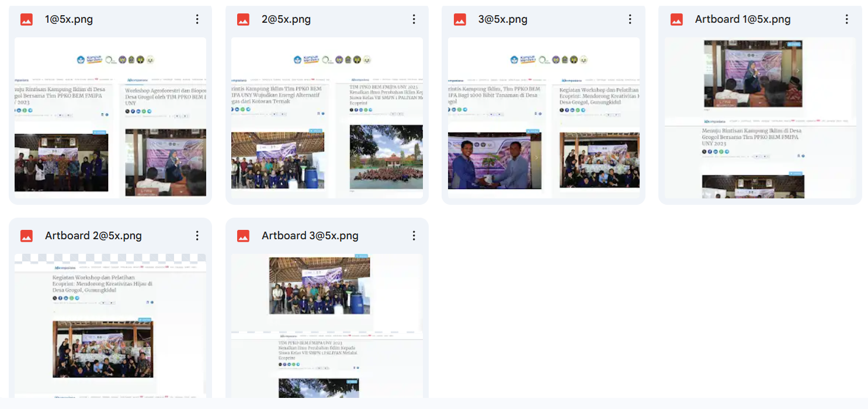Click the image file icon of Artboard 2@5x.png
This screenshot has width=868, height=409.
coord(26,236)
